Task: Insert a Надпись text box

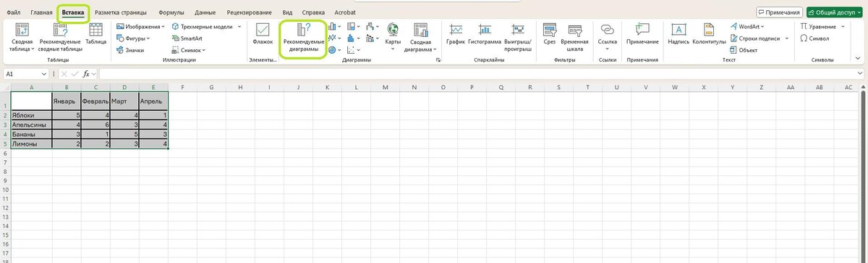Action: [x=678, y=35]
